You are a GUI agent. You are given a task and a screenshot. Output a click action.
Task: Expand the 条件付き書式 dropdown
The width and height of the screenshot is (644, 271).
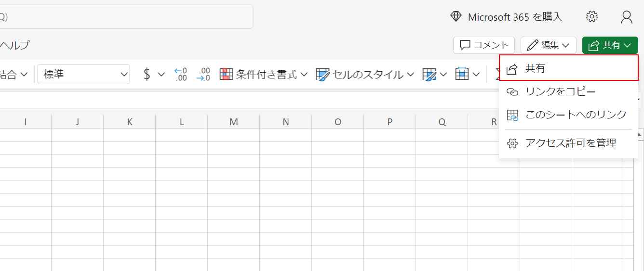click(264, 75)
